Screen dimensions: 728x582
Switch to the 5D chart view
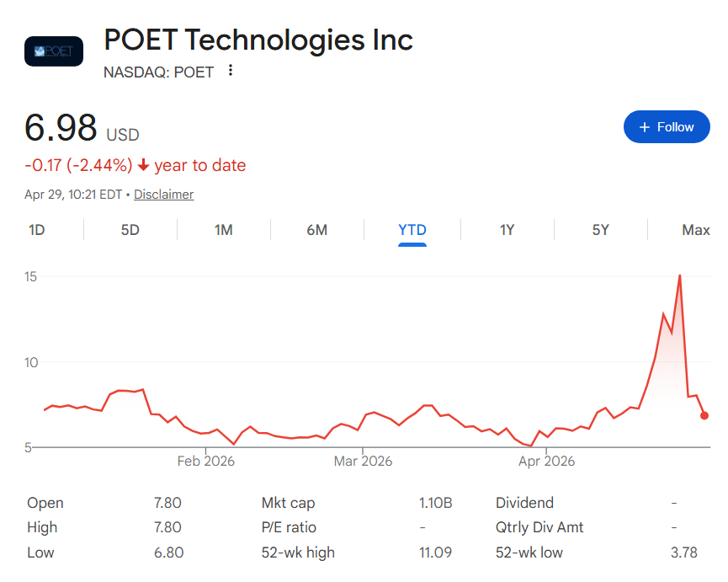(x=130, y=229)
